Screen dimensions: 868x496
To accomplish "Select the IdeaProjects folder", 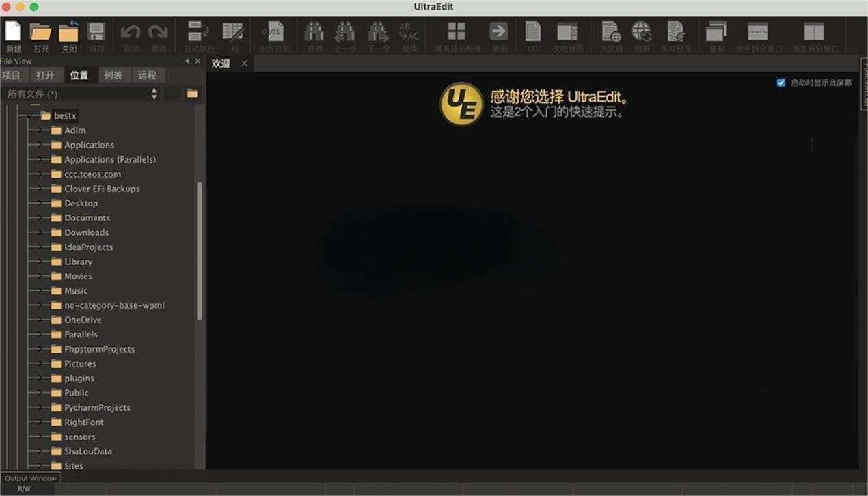I will click(x=89, y=247).
